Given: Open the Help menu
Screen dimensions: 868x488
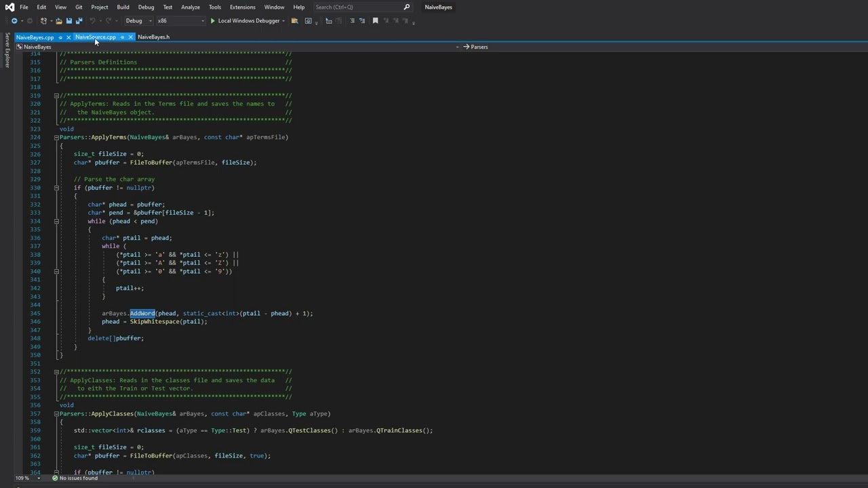Looking at the screenshot, I should click(299, 7).
